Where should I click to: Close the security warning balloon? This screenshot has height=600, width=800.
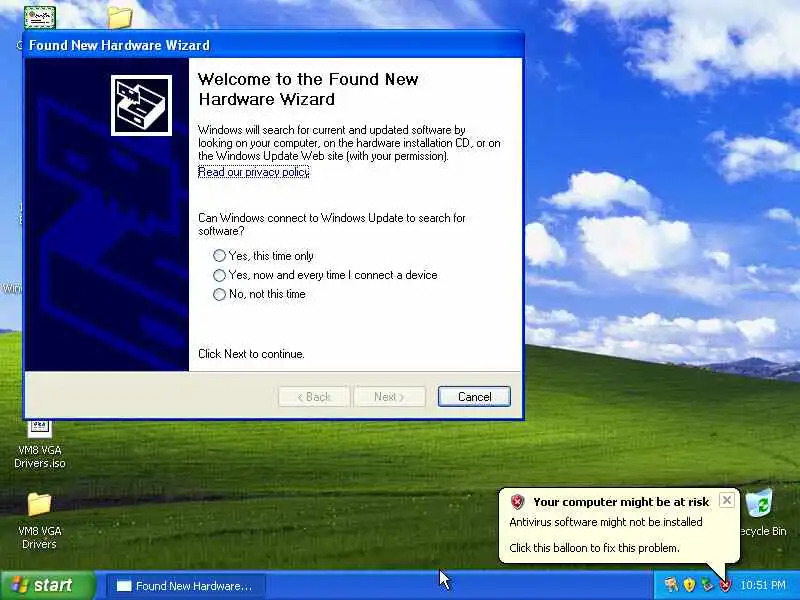pos(727,500)
